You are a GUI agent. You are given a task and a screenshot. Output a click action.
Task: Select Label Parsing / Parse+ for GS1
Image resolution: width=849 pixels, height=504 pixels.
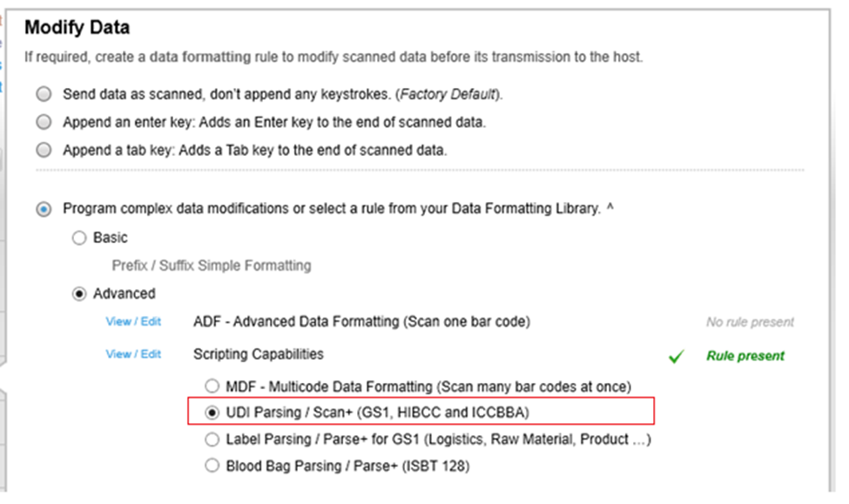[212, 439]
